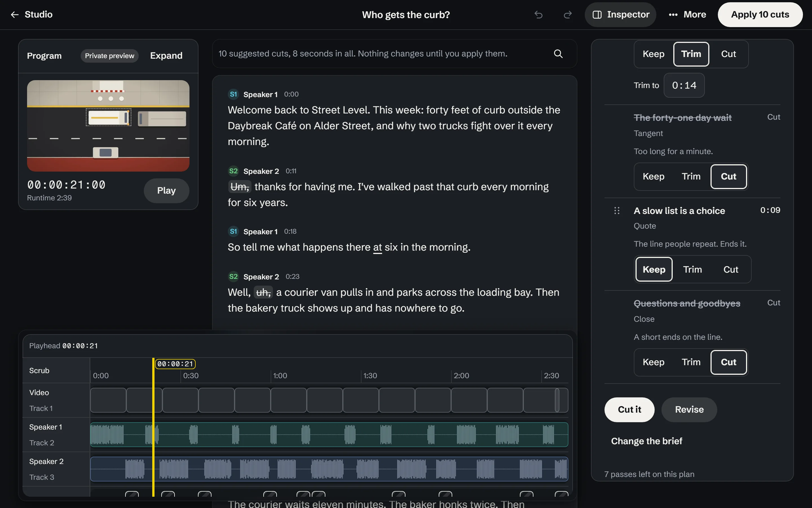Click the Revise button
The image size is (812, 508).
coord(689,410)
